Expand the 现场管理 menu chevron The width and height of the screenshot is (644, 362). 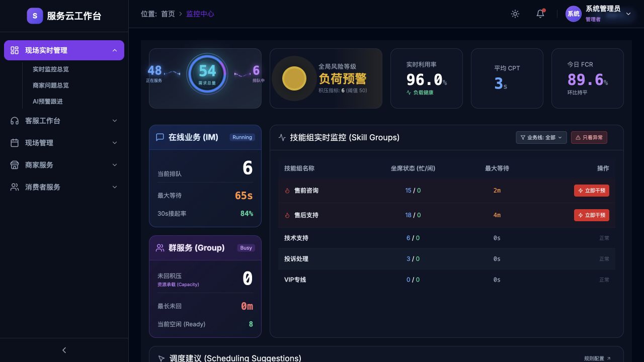click(x=115, y=143)
